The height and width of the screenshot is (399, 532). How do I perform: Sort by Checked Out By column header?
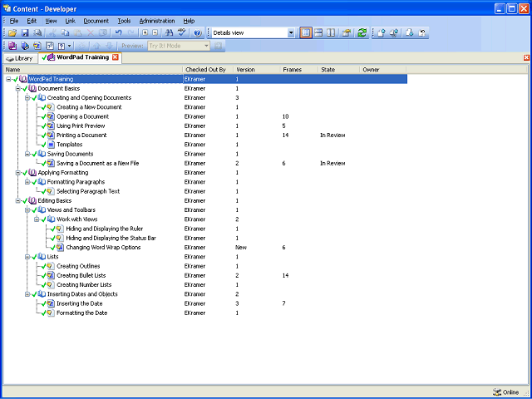pyautogui.click(x=209, y=70)
